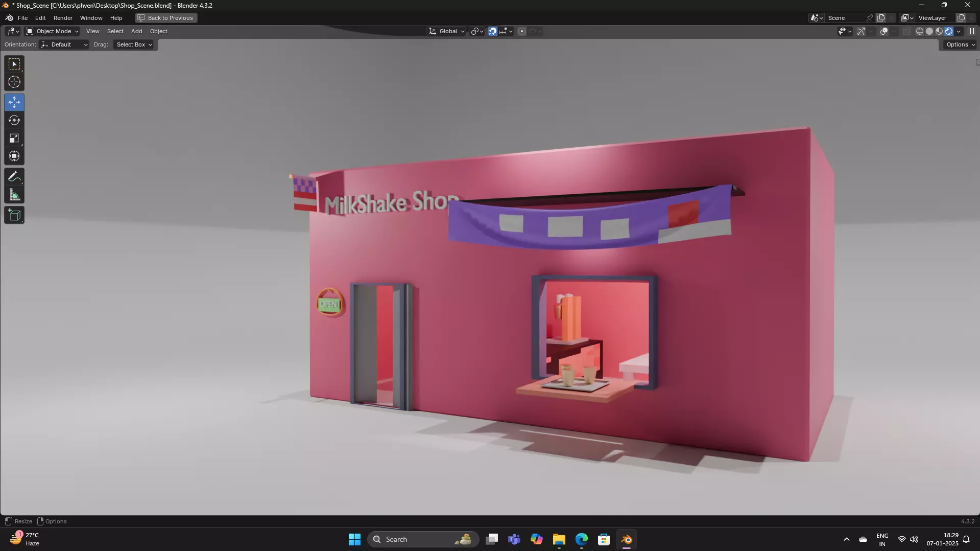Open selectability and visibility dropdown
The image size is (980, 551).
point(845,31)
